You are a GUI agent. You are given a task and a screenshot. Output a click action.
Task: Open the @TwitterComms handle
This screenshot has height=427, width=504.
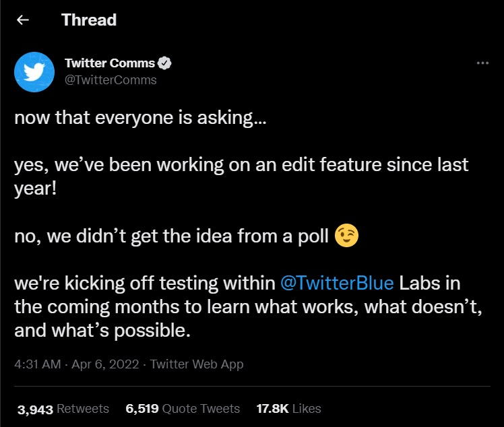111,80
